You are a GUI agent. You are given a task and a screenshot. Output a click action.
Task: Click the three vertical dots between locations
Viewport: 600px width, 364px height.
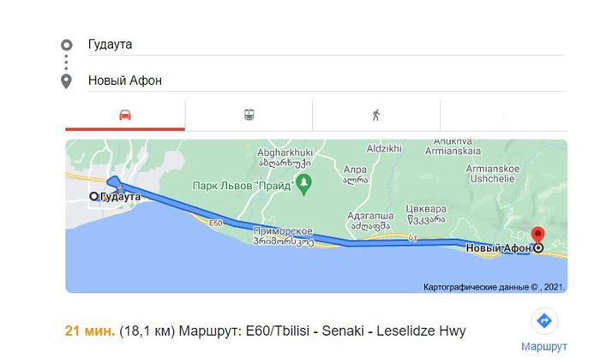click(x=67, y=63)
